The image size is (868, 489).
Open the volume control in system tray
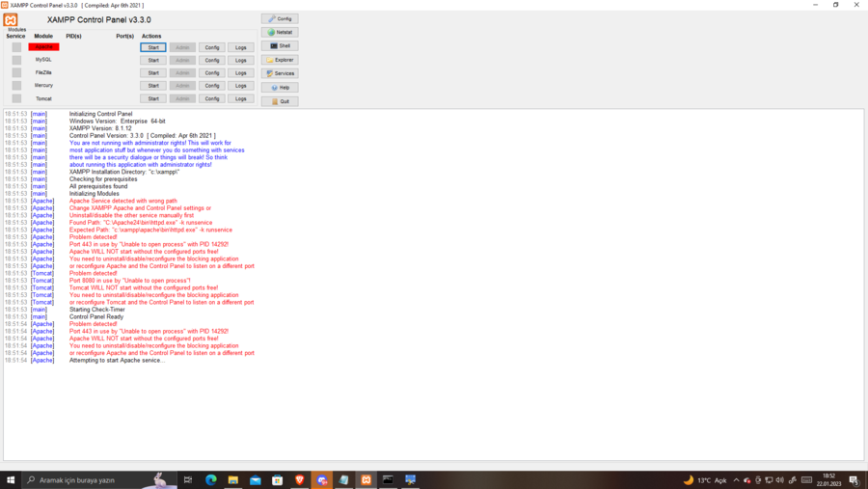[x=779, y=480]
